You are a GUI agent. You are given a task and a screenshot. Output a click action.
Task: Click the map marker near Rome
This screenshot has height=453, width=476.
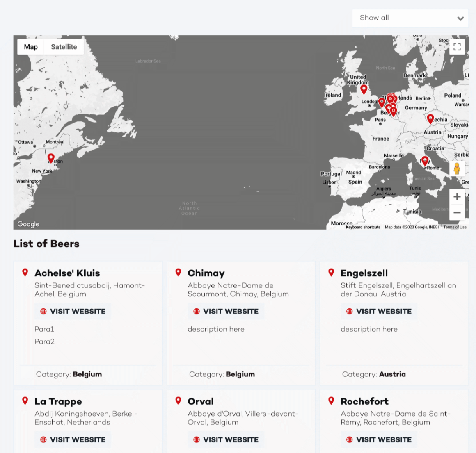pos(425,161)
